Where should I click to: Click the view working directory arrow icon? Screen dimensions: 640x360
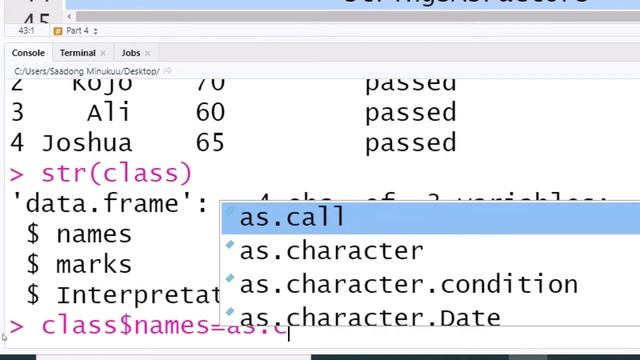pyautogui.click(x=167, y=71)
